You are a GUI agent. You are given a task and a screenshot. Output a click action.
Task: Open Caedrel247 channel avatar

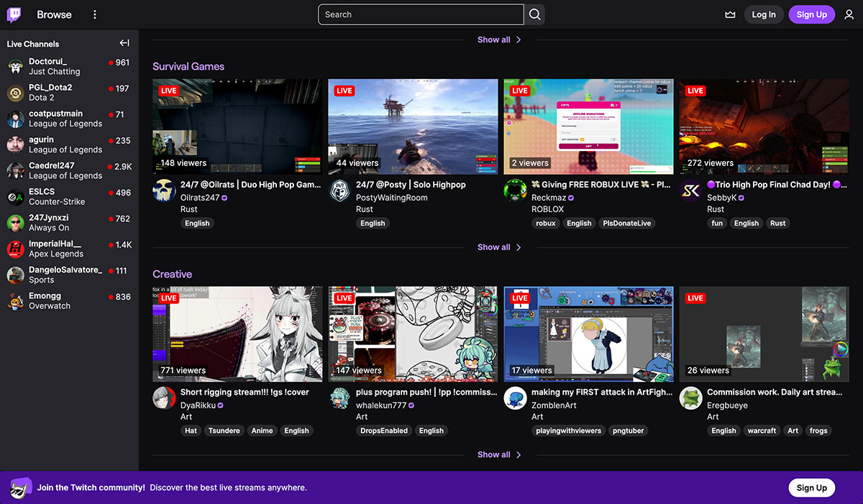click(16, 170)
